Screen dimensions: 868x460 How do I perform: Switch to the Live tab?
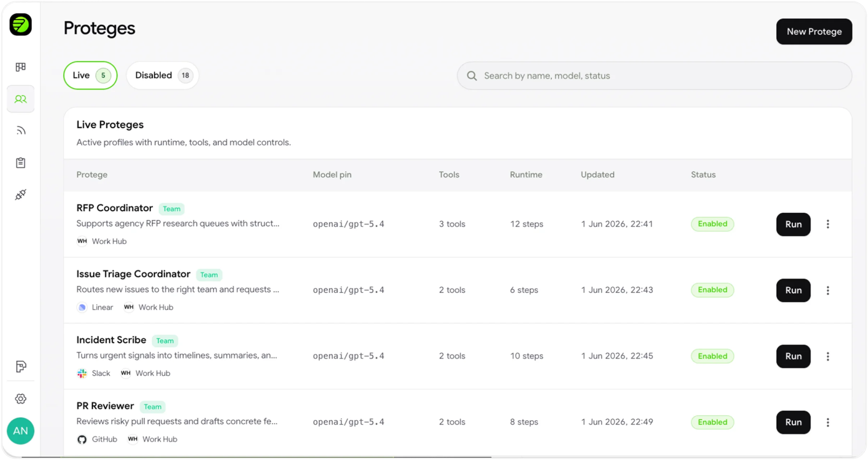tap(90, 75)
